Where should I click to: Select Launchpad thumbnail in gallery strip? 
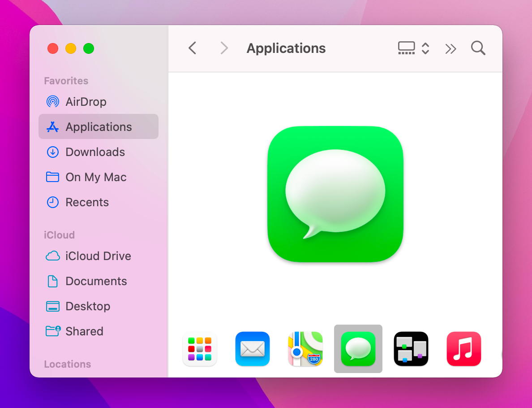click(x=200, y=349)
